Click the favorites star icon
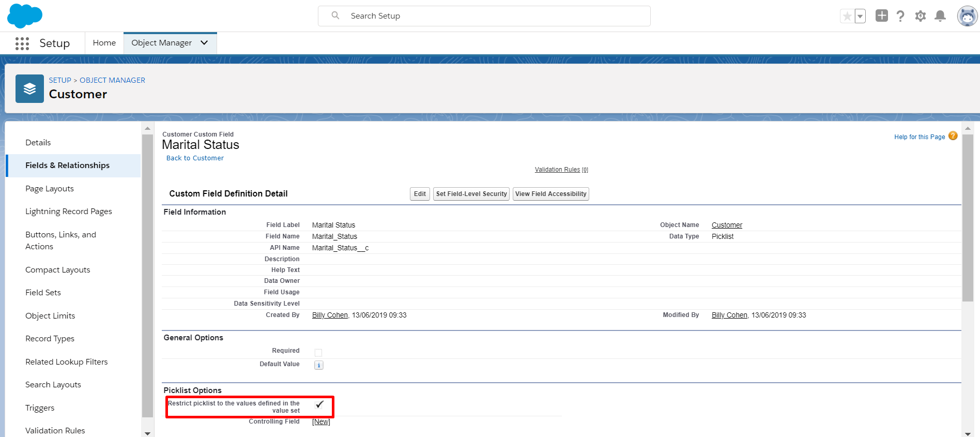The image size is (980, 437). pyautogui.click(x=847, y=16)
